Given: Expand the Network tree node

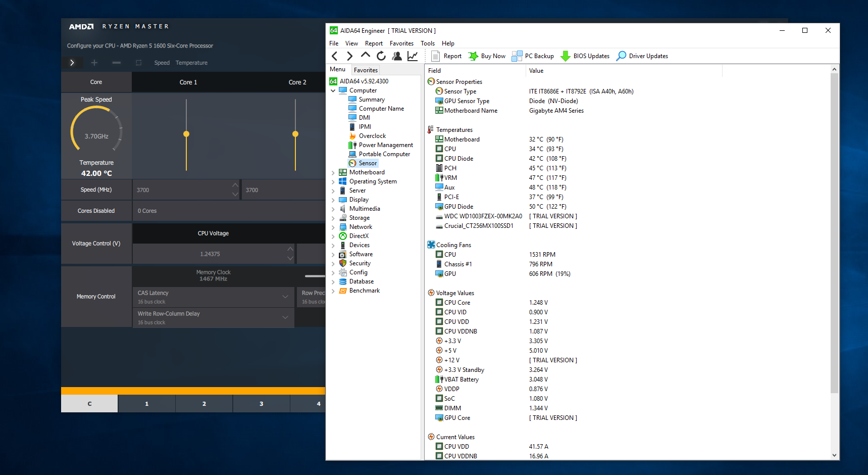Looking at the screenshot, I should tap(333, 227).
